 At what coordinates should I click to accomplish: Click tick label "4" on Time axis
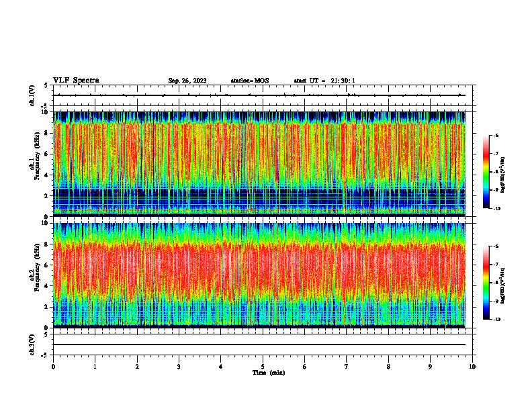tap(221, 367)
